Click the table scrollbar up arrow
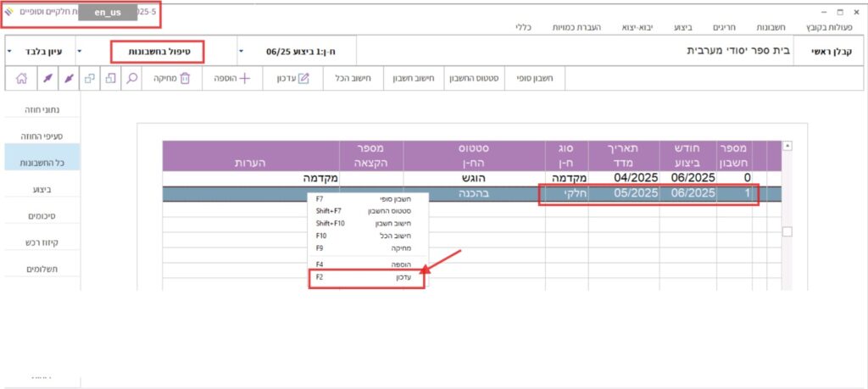868x389 pixels. (x=787, y=146)
